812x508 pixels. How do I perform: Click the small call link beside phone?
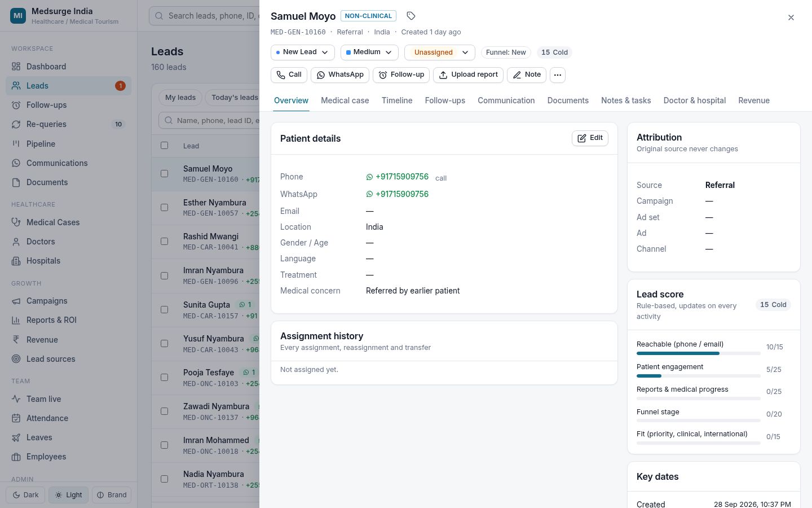(441, 178)
